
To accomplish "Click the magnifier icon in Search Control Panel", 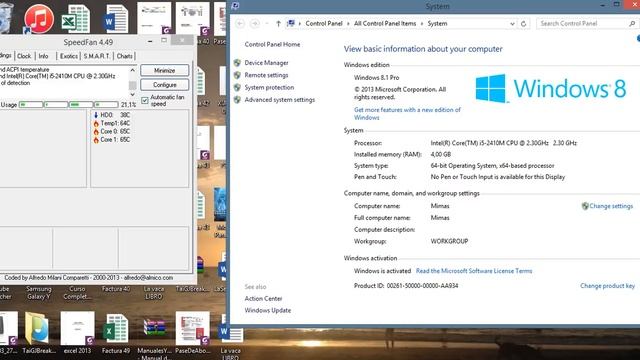I will coord(632,24).
